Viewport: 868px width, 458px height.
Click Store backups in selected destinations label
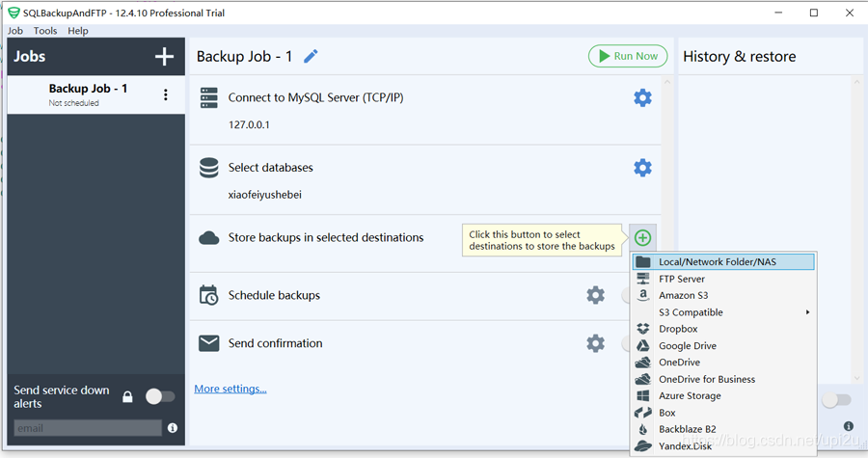coord(326,238)
